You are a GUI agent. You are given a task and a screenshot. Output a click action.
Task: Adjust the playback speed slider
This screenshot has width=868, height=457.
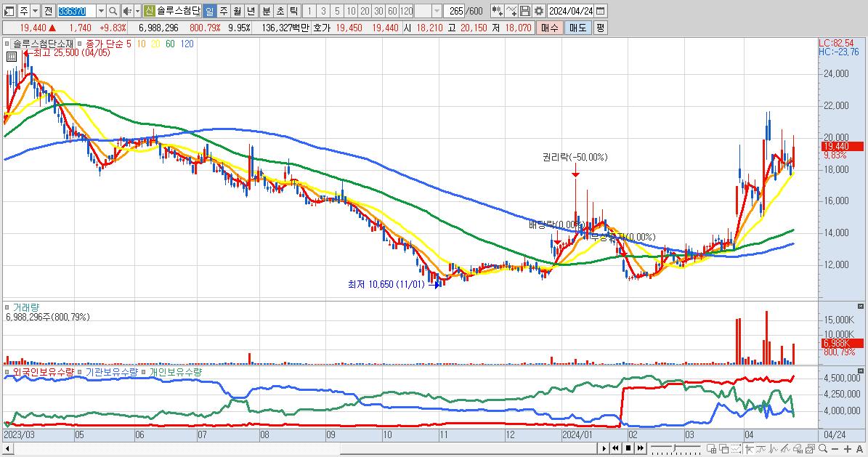coord(676,448)
